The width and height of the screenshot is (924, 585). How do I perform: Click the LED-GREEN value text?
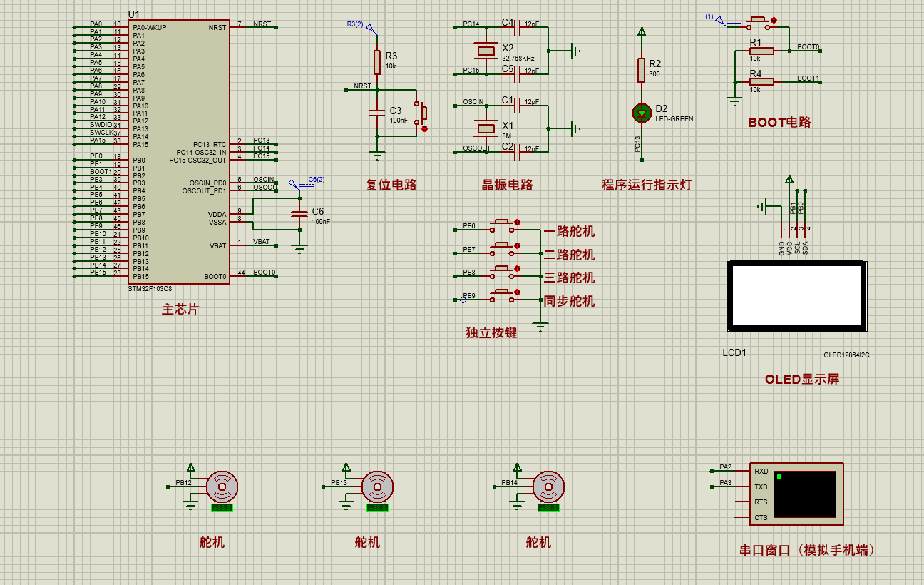click(x=674, y=119)
